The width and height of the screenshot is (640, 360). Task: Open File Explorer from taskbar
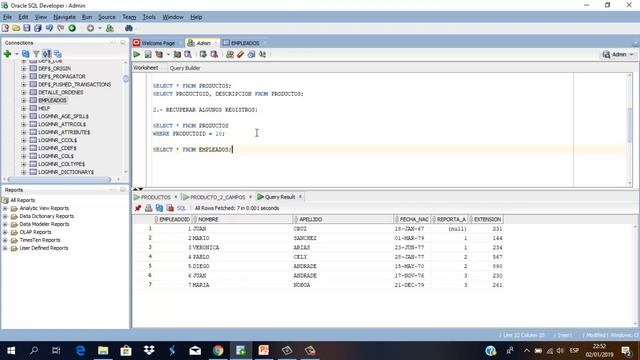point(103,350)
